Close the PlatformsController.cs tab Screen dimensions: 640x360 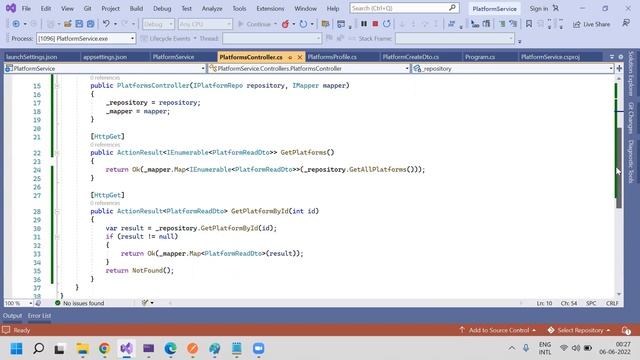[300, 57]
